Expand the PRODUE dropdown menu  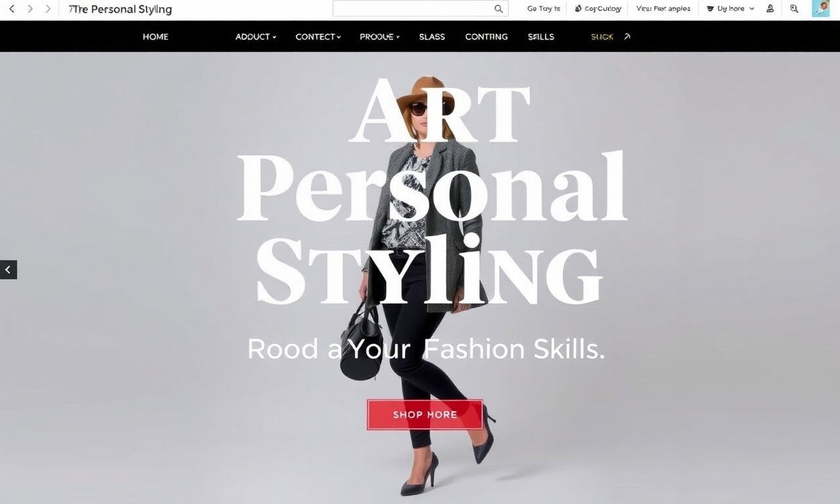point(379,37)
